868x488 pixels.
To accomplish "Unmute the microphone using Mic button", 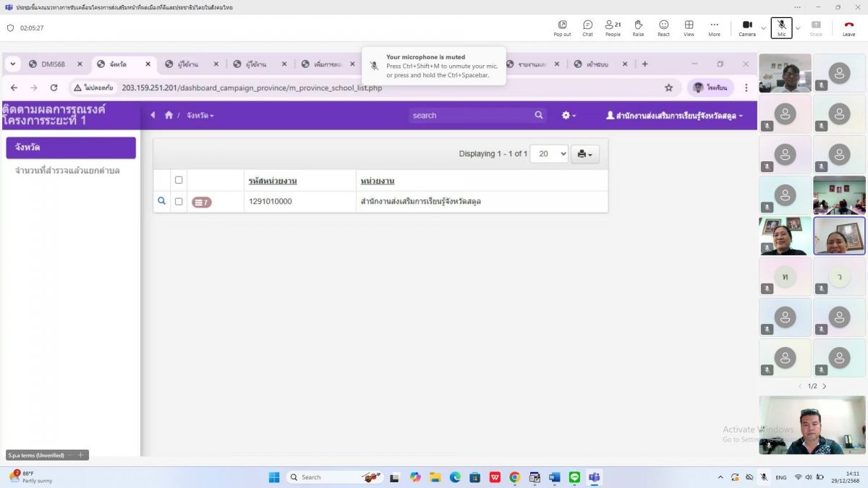I will coord(781,27).
